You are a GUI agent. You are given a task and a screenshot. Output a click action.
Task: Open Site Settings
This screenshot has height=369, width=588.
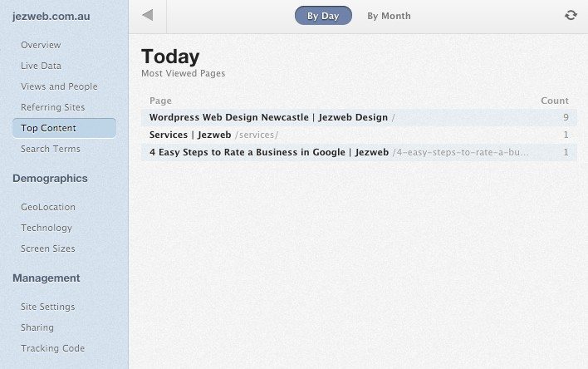coord(48,307)
